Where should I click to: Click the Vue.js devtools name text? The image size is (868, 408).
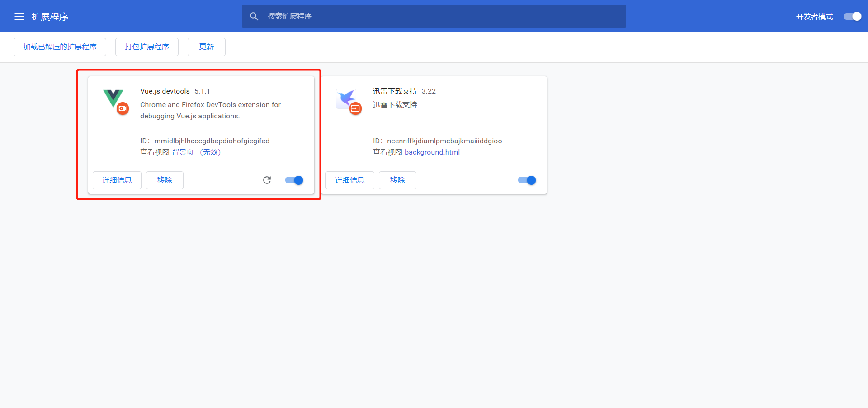pos(165,91)
